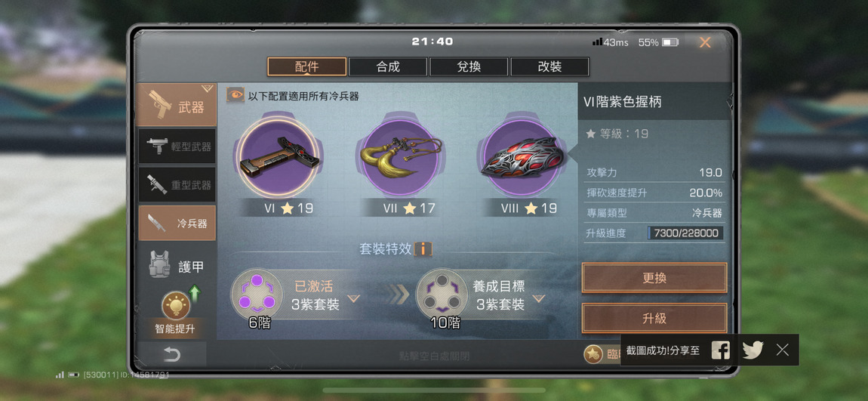
Task: Switch to the 合成 tab
Action: [x=388, y=67]
